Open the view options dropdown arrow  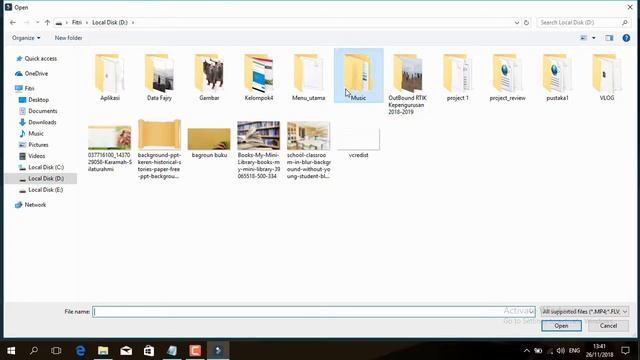pyautogui.click(x=594, y=38)
